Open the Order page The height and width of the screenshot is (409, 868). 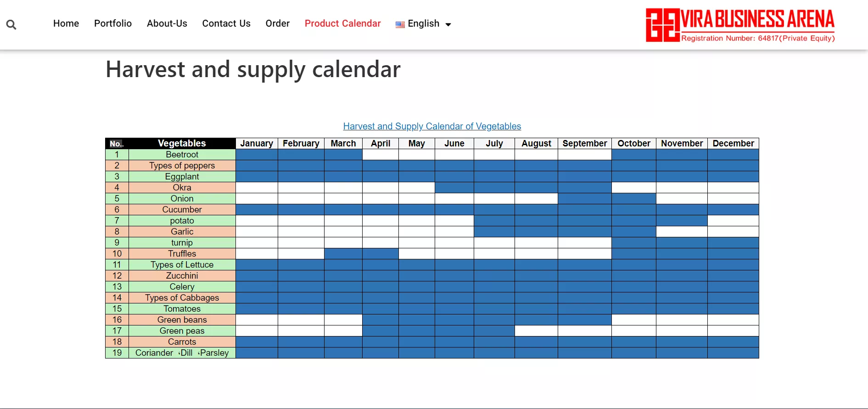[x=278, y=23]
